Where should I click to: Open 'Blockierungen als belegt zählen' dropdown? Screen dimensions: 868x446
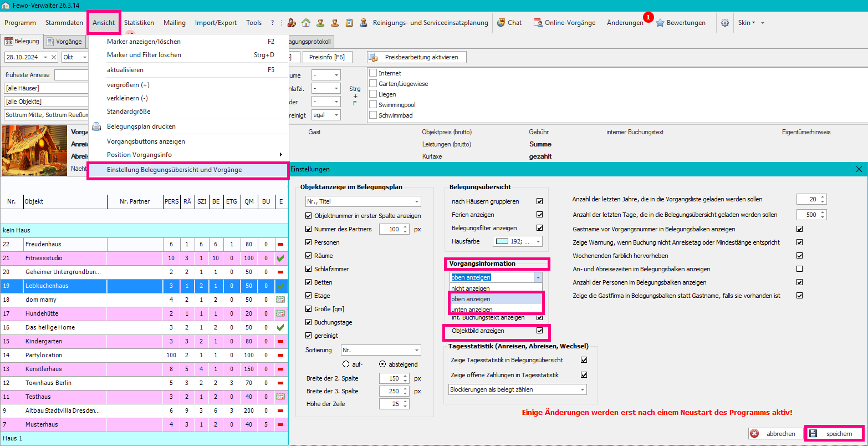coord(518,389)
